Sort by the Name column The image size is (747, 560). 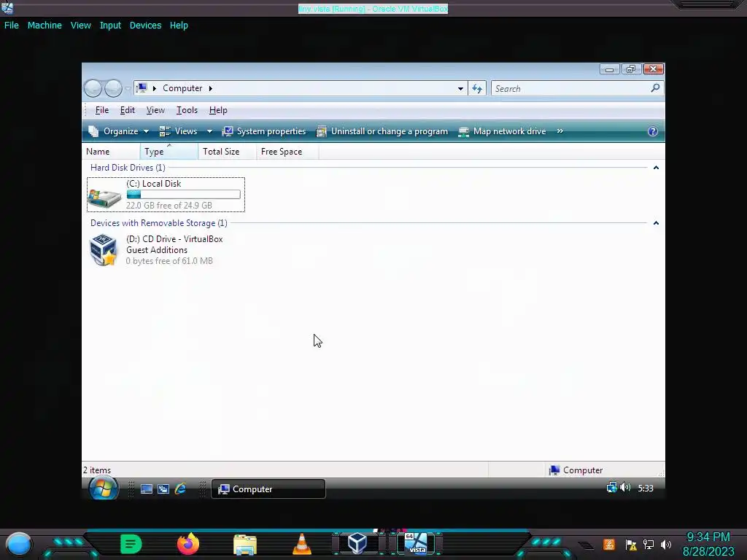112,152
